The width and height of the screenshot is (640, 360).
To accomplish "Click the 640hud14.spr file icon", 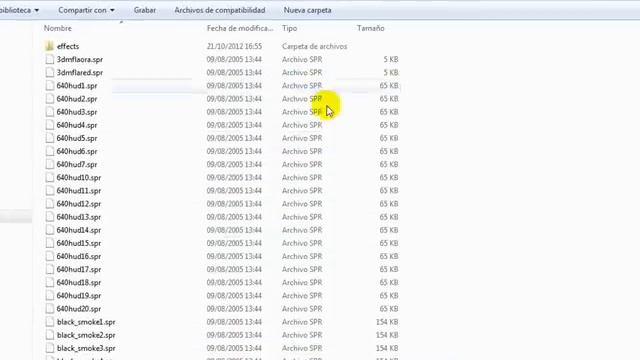I will click(x=50, y=230).
